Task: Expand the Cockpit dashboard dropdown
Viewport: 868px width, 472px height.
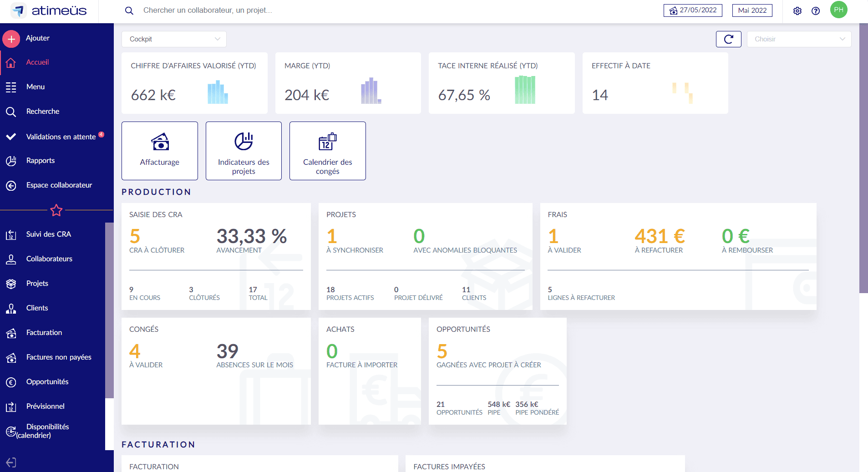Action: point(174,39)
